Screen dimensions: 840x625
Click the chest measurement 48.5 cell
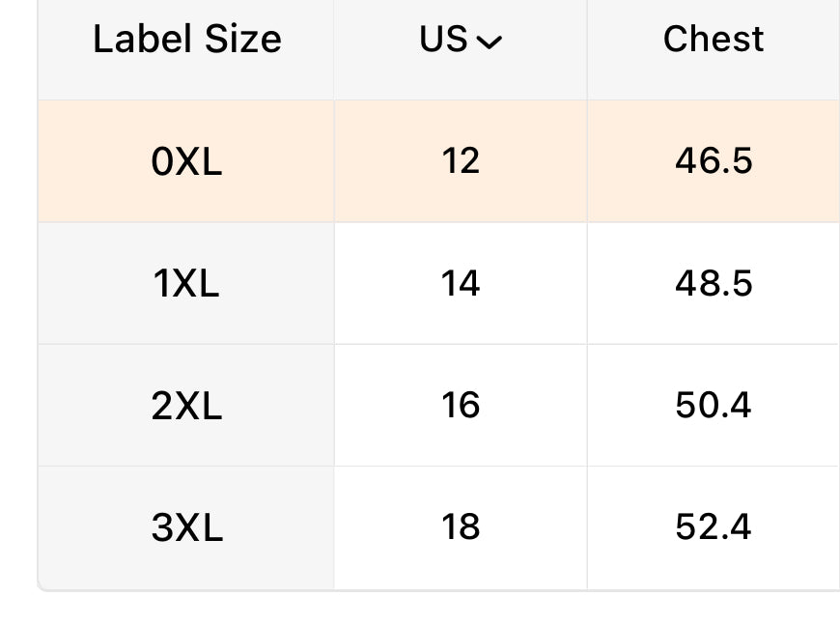point(714,284)
